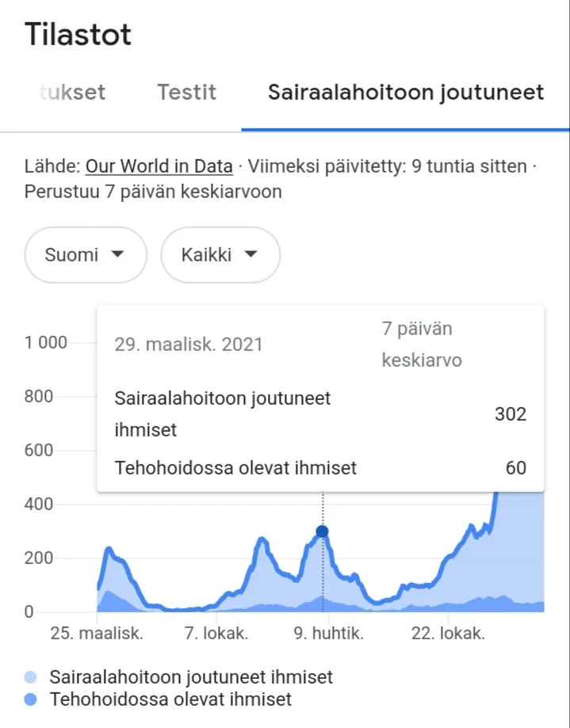
Task: Click the "1 000" y-axis value label
Action: coord(46,343)
